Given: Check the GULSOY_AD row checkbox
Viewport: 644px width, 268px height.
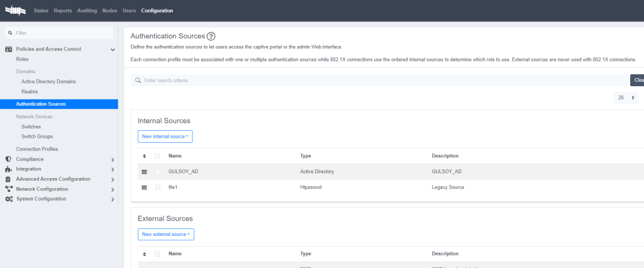Looking at the screenshot, I should 157,171.
